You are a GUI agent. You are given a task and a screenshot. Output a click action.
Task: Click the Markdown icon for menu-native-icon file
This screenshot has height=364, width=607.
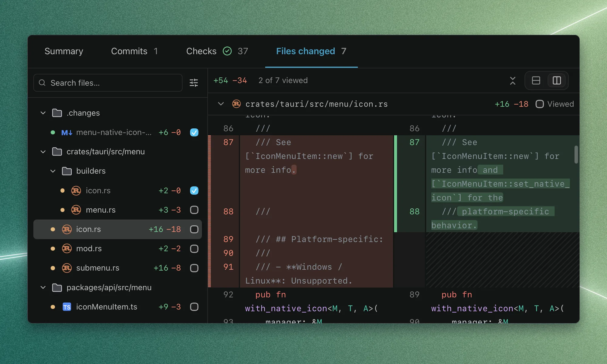coord(67,133)
